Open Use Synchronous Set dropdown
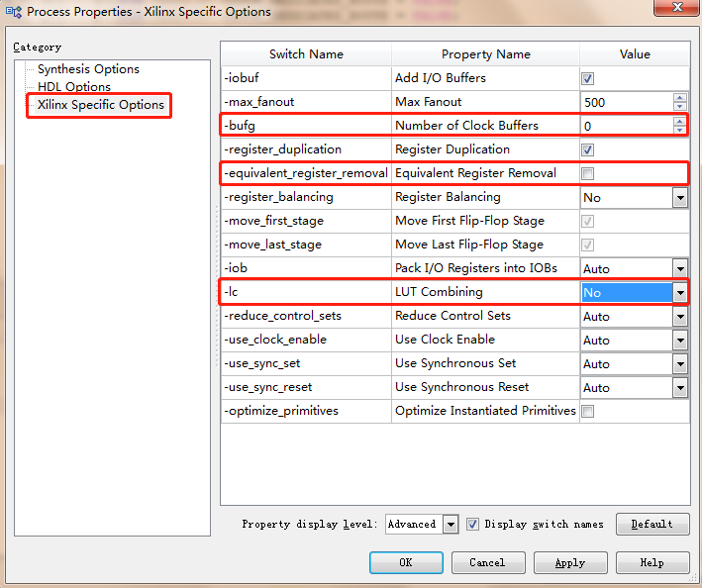 tap(680, 364)
